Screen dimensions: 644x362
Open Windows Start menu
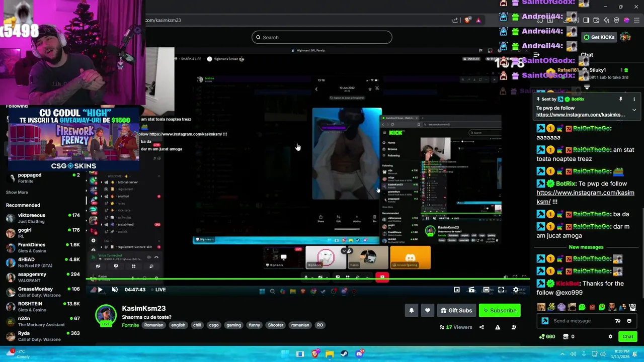[285, 354]
